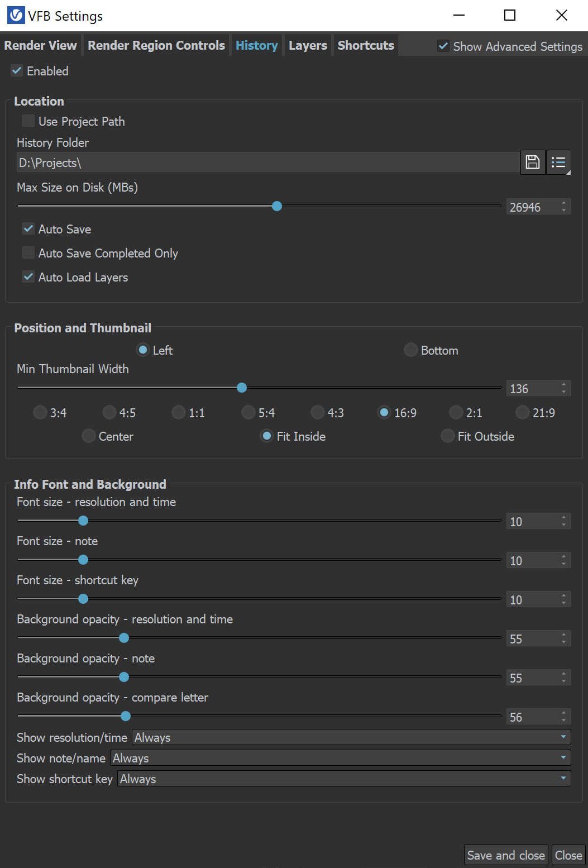The image size is (588, 868).
Task: Open the list icon next to History Folder
Action: (558, 163)
